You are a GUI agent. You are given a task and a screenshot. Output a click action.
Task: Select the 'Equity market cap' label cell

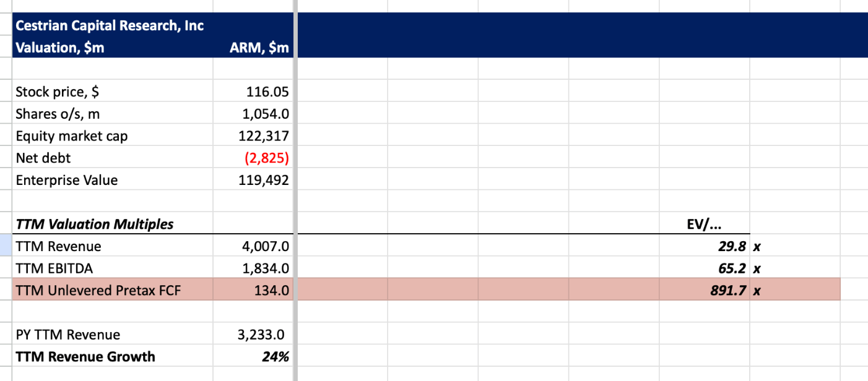point(112,136)
